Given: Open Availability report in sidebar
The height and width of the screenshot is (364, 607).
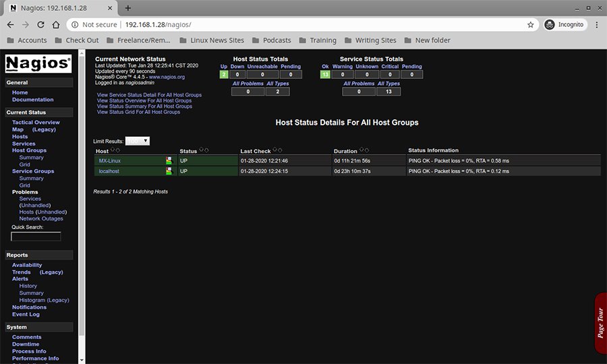Looking at the screenshot, I should tap(27, 265).
